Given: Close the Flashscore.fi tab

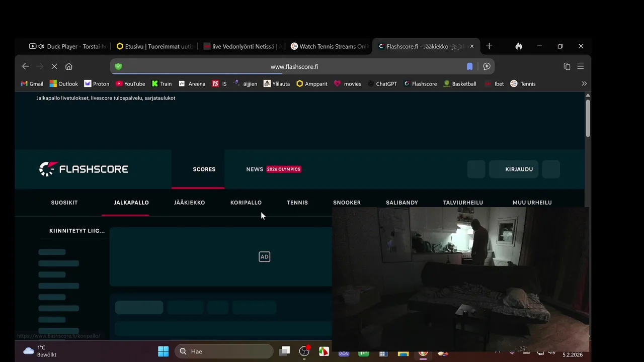Looking at the screenshot, I should [x=472, y=46].
